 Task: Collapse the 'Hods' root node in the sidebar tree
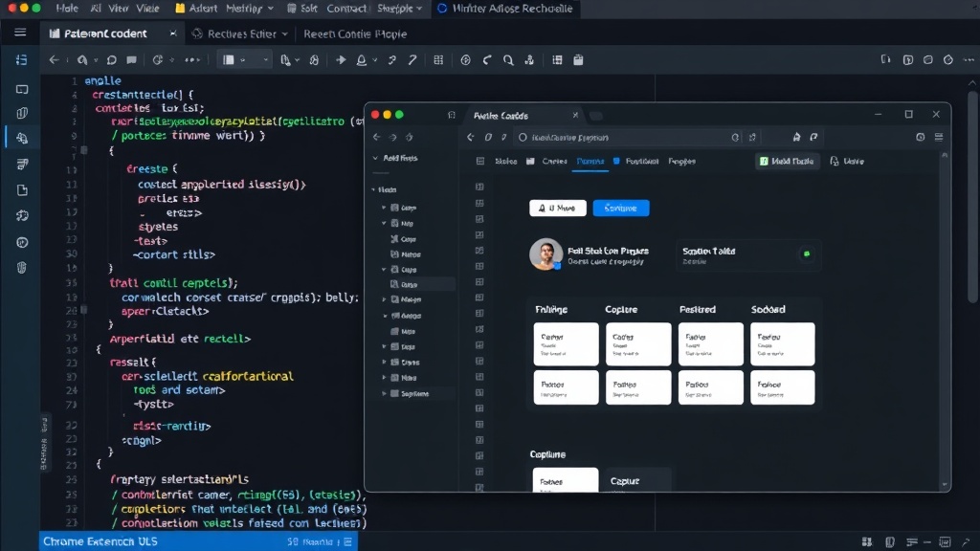(x=373, y=189)
